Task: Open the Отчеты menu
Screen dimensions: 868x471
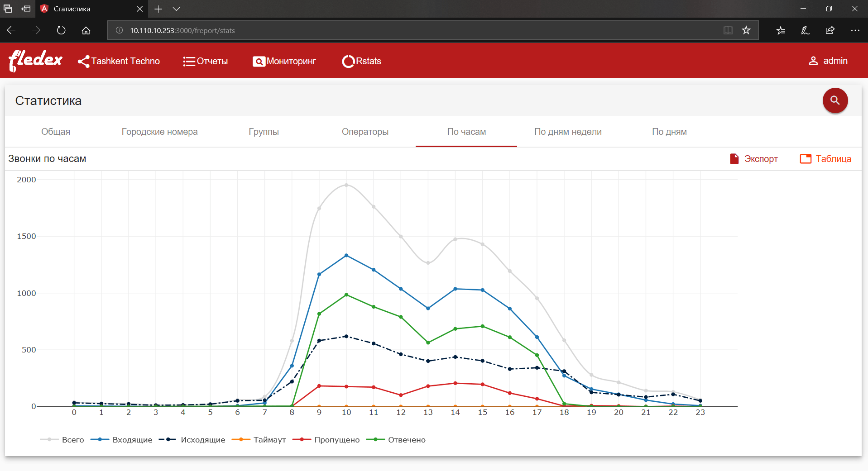Action: (205, 61)
